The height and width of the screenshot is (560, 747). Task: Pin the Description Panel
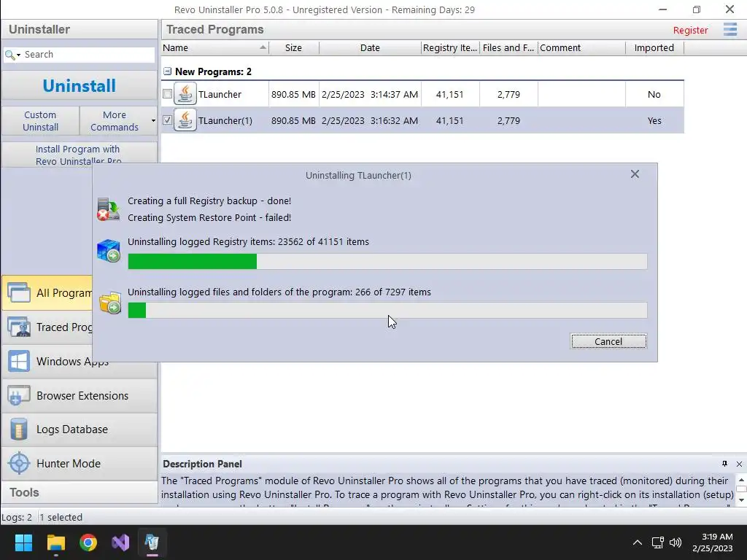tap(724, 464)
